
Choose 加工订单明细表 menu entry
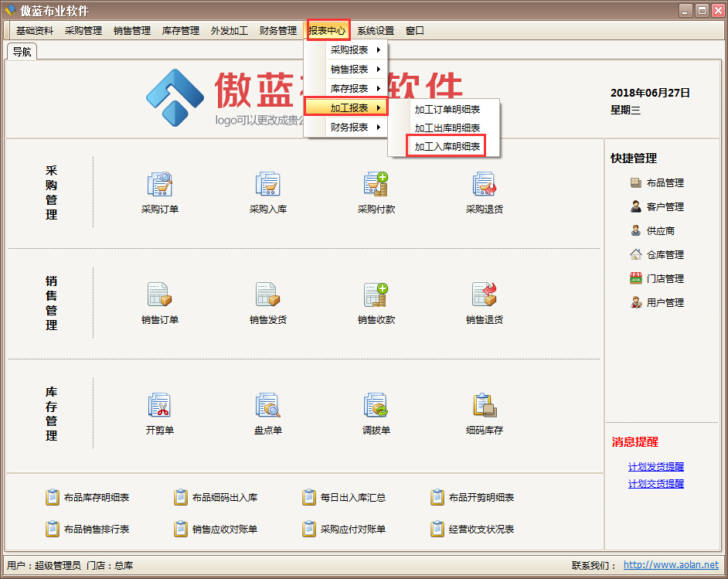(447, 110)
